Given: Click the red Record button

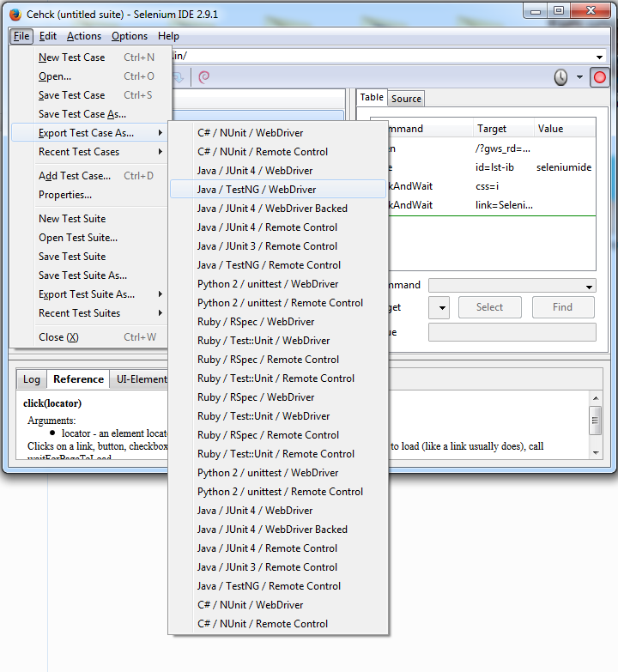Looking at the screenshot, I should pos(600,77).
